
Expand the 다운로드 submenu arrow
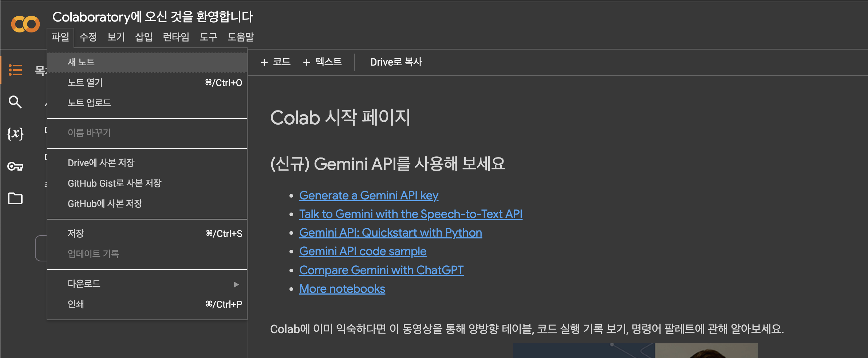[x=236, y=284]
